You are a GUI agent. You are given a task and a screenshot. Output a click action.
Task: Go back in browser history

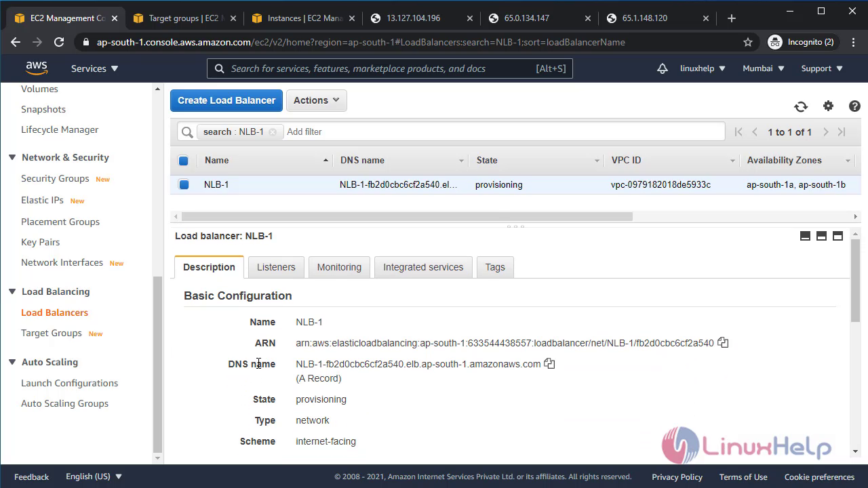pos(16,42)
